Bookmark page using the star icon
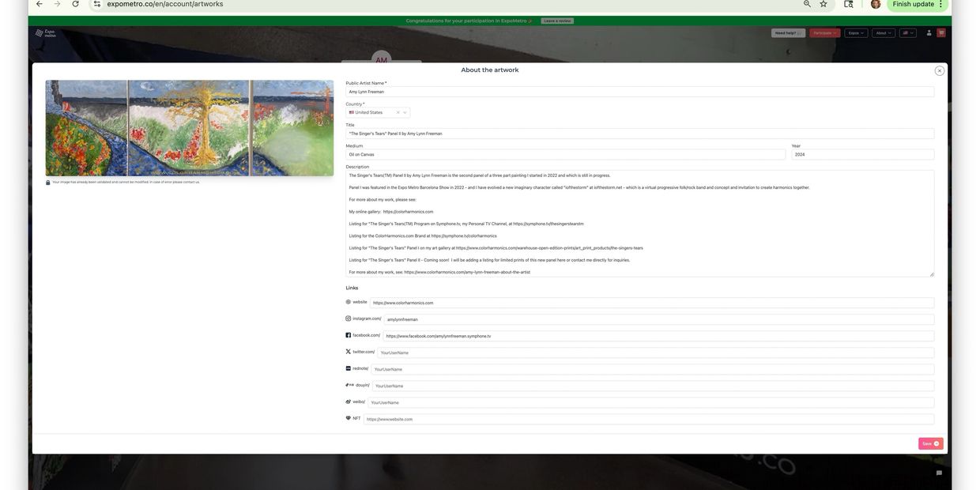Image resolution: width=980 pixels, height=490 pixels. [824, 4]
